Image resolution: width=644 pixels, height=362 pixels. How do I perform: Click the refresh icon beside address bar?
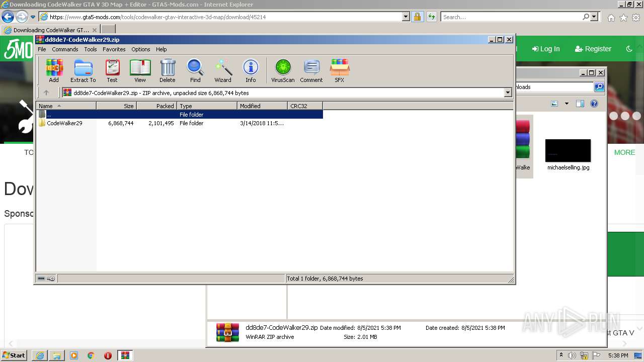click(431, 17)
